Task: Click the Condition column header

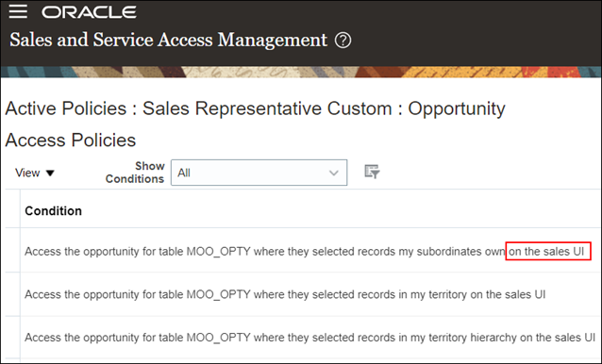Action: pos(54,210)
